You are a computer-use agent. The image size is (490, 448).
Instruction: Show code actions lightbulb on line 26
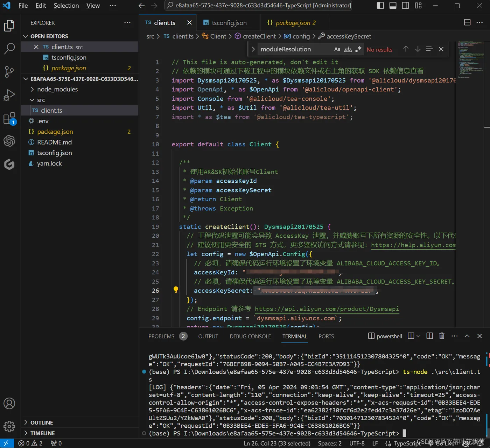point(176,290)
